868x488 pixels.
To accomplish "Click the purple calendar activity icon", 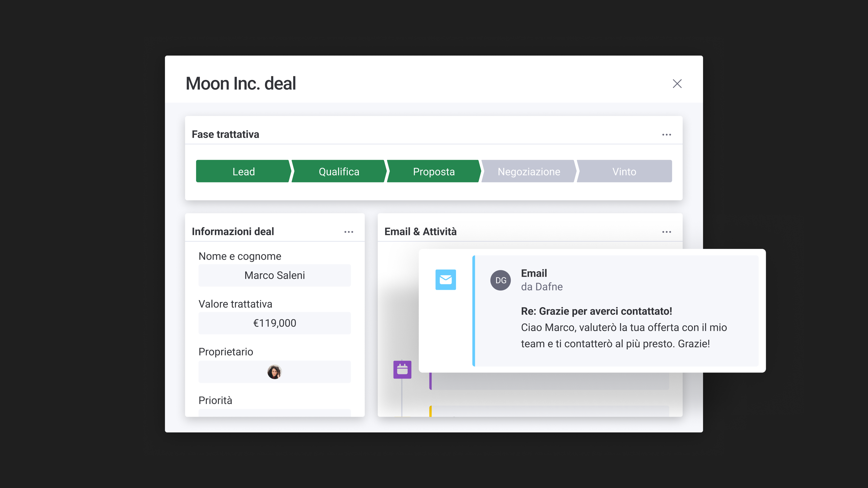I will click(402, 370).
